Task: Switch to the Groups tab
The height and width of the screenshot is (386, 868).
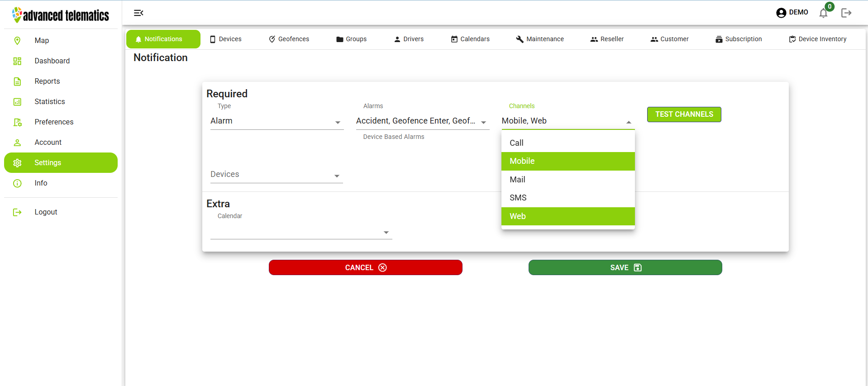Action: 351,39
